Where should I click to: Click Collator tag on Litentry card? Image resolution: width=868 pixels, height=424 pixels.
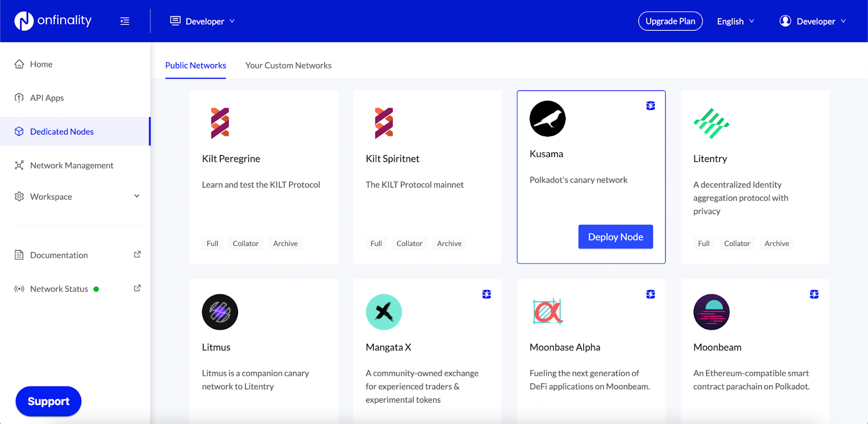click(737, 243)
